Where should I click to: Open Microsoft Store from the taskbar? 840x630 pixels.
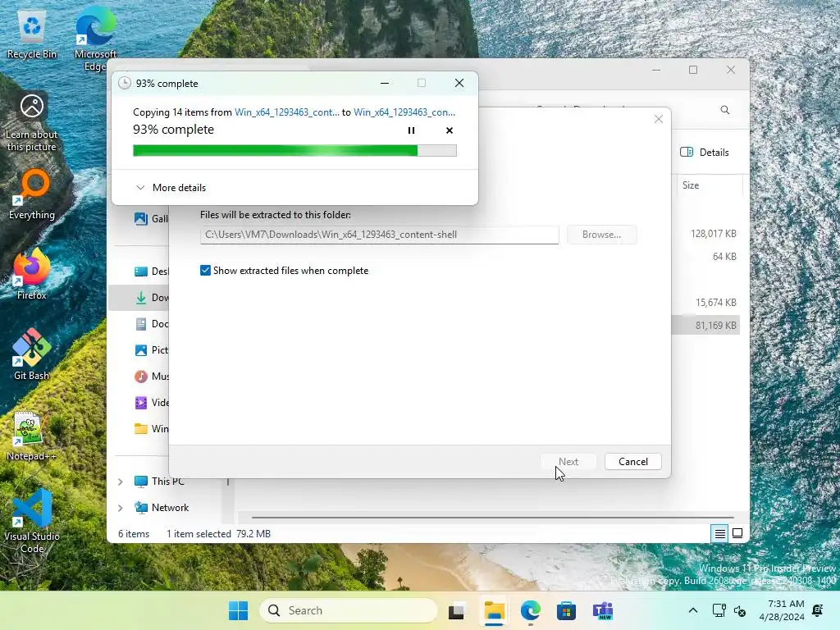coord(566,610)
